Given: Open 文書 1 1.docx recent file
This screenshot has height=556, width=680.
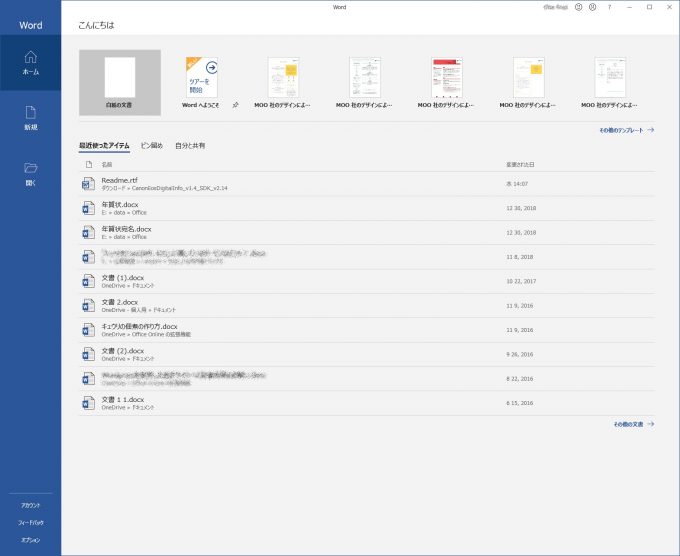Looking at the screenshot, I should click(x=367, y=403).
